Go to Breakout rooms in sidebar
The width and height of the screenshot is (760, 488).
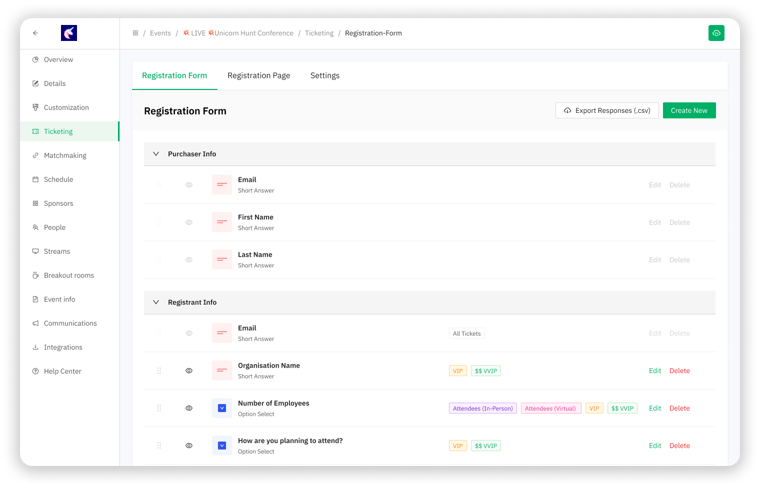click(x=68, y=275)
